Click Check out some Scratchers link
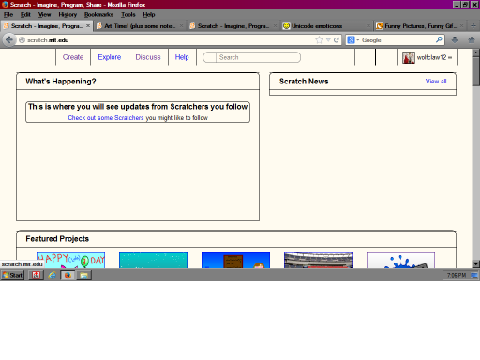 105,118
